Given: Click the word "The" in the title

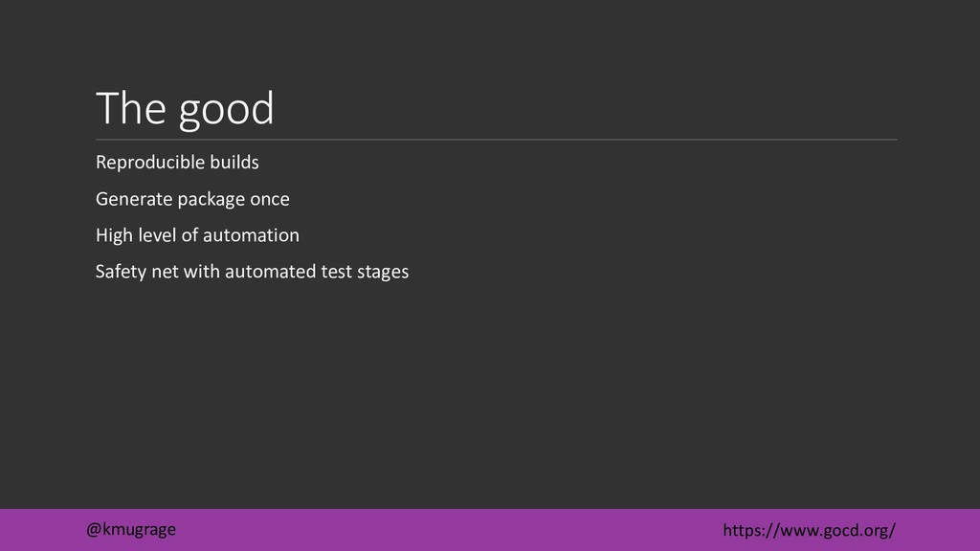Looking at the screenshot, I should coord(130,107).
